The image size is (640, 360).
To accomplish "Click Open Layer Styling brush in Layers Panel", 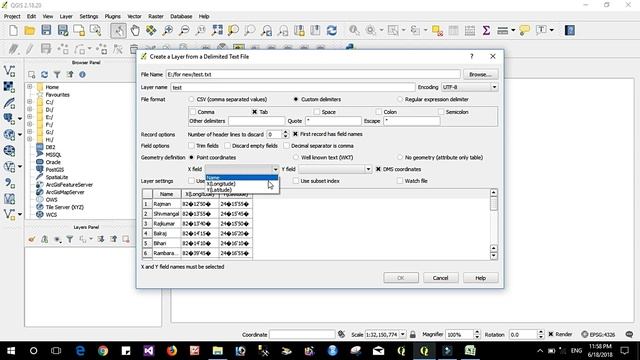I will click(x=32, y=239).
